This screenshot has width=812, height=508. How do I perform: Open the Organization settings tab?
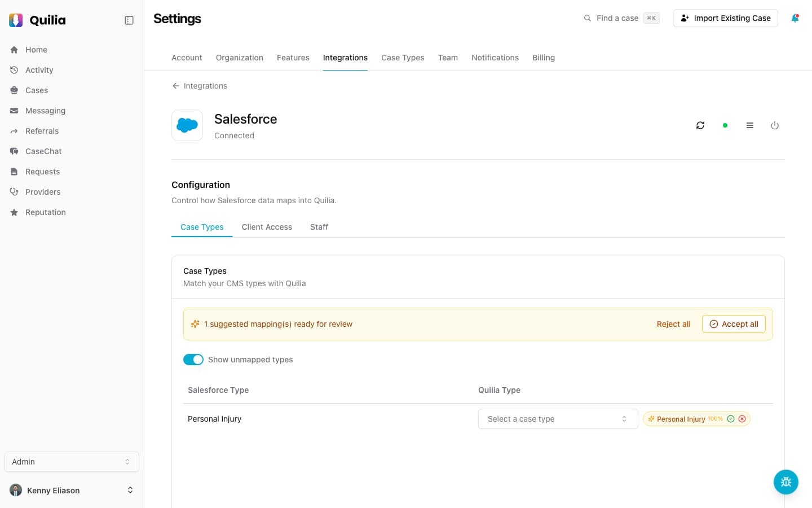[240, 58]
